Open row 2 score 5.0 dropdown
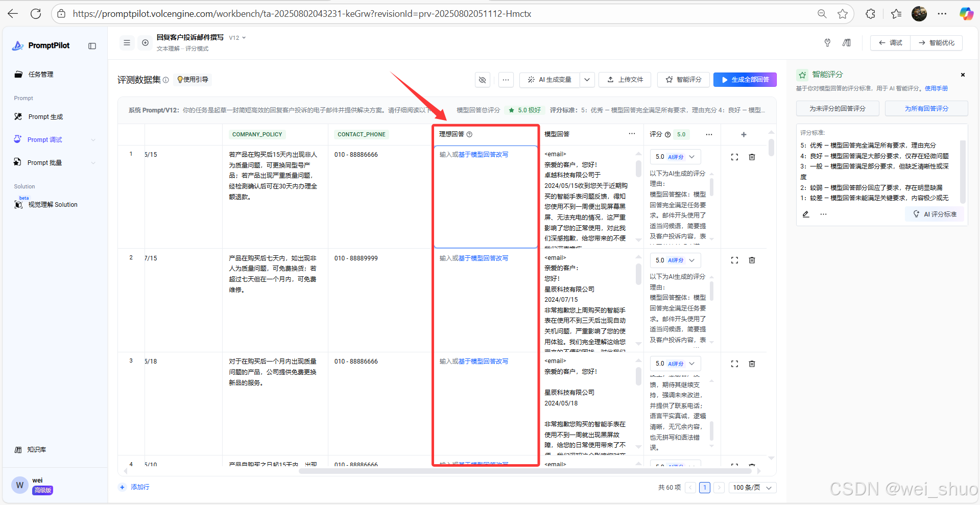Viewport: 980px width, 505px height. tap(675, 260)
